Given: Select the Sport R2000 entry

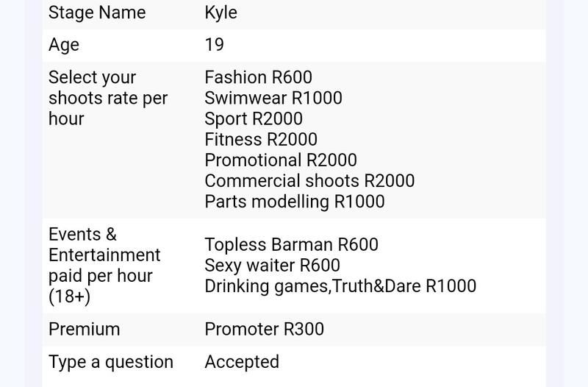Looking at the screenshot, I should tap(254, 119).
